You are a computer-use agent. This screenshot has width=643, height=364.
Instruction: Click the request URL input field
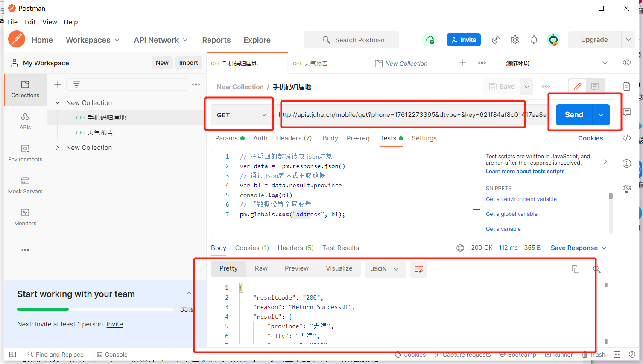tap(413, 115)
